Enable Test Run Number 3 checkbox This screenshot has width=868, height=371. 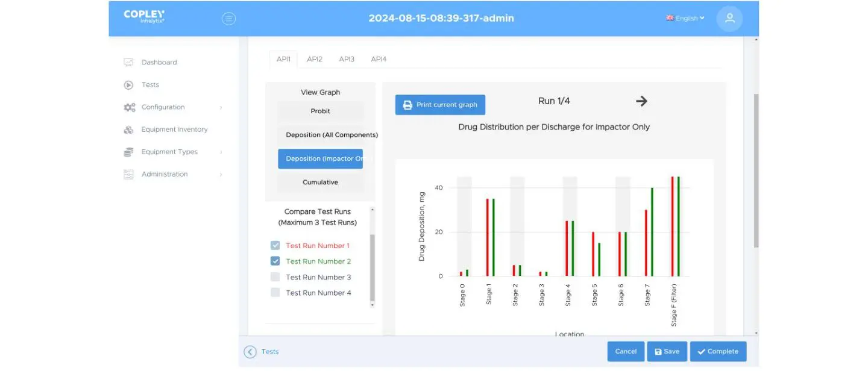[275, 276]
